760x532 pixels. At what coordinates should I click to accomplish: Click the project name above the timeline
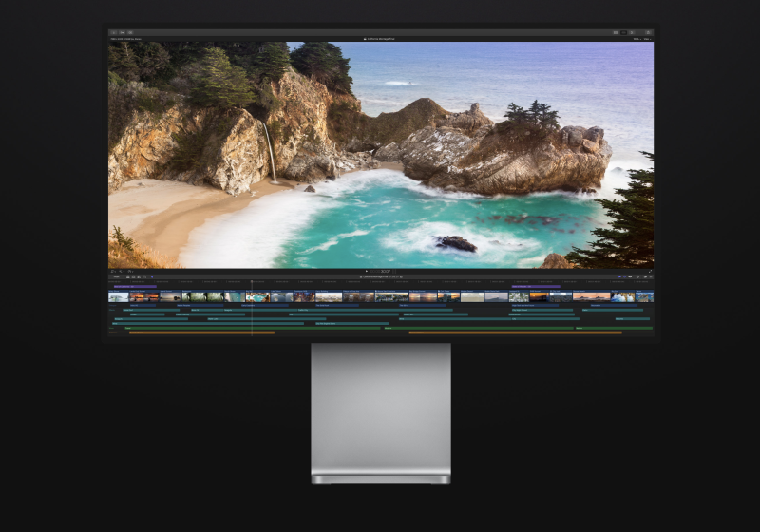coord(380,276)
